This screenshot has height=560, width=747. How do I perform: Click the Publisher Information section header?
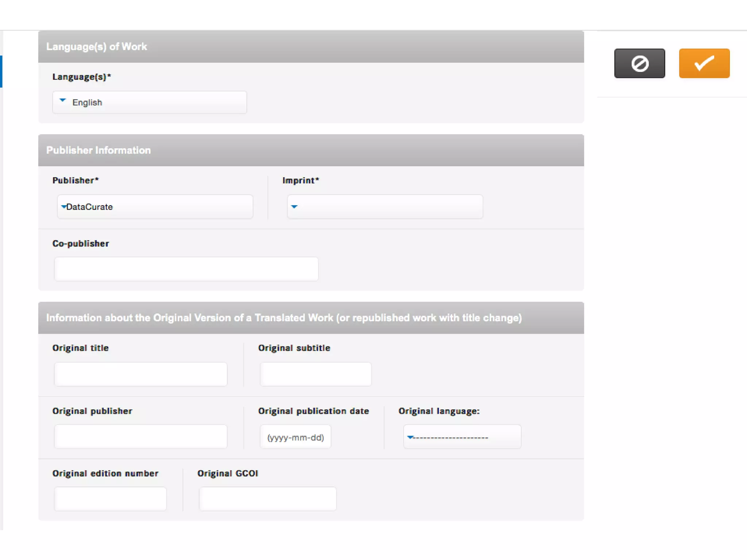311,150
